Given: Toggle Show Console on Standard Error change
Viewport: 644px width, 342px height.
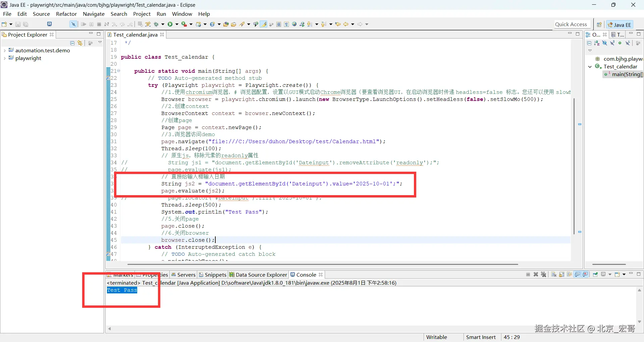Looking at the screenshot, I should point(585,275).
